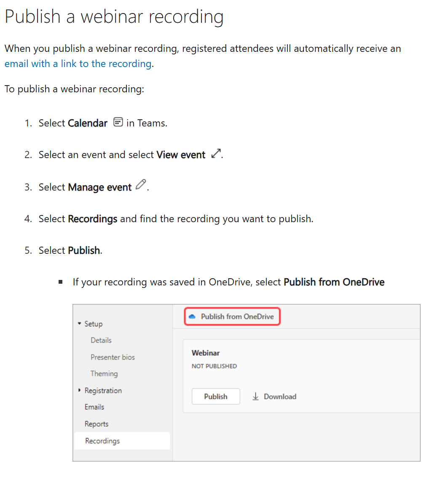Viewport: 448px width, 481px height.
Task: Click bold Publish from OneDrive text in bullet
Action: click(334, 282)
